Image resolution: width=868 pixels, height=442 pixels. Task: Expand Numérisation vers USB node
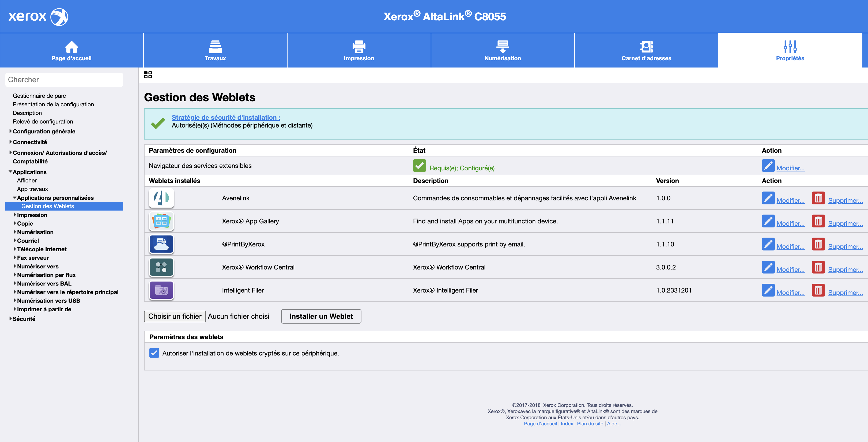[15, 300]
